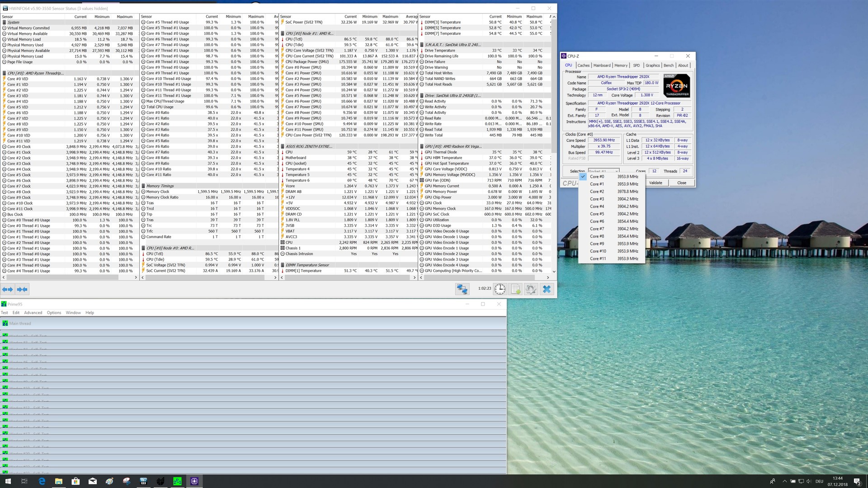Viewport: 868px width, 488px height.
Task: Open Snipping Tool from taskbar
Action: click(x=127, y=481)
